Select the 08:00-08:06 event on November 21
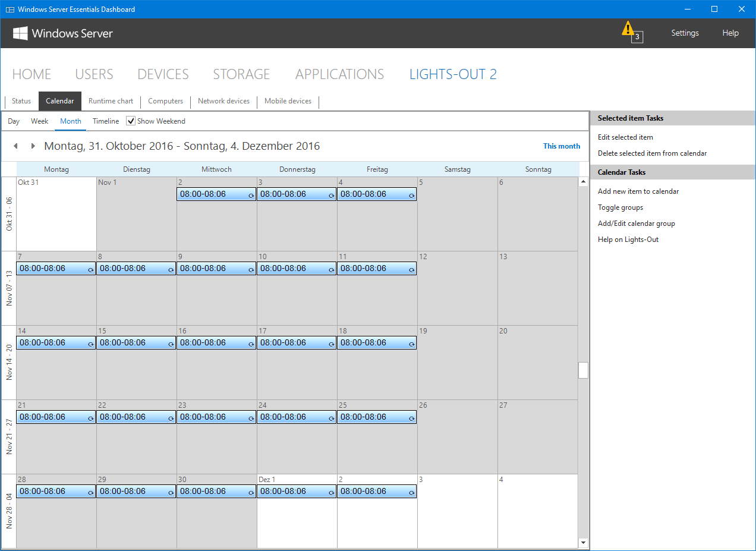This screenshot has height=551, width=756. 56,417
